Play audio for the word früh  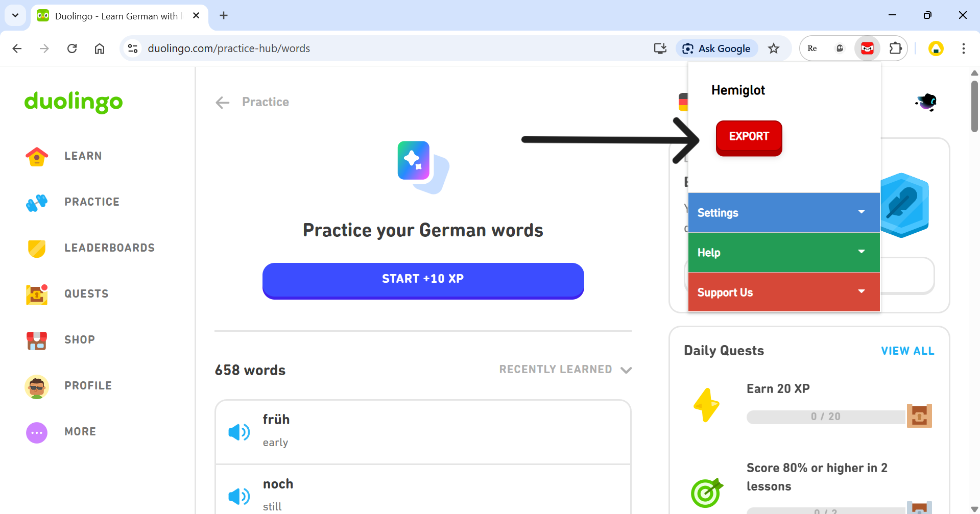point(238,432)
